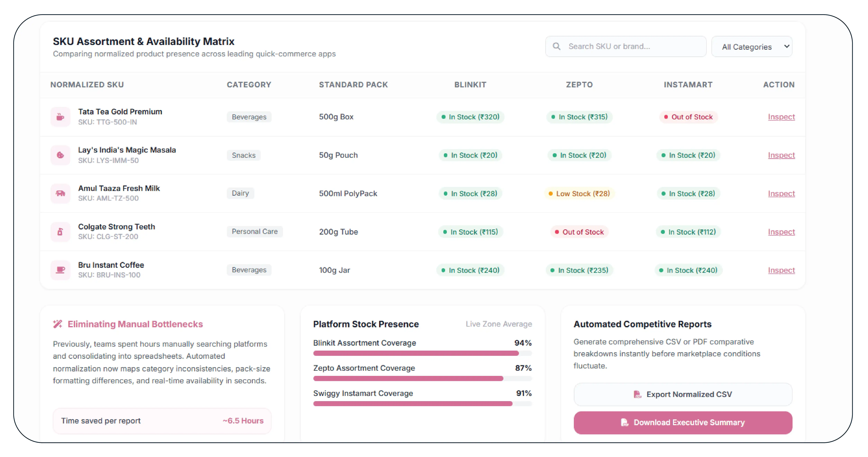Screen dimensions: 868x457
Task: Open the All Categories dropdown
Action: tap(752, 47)
